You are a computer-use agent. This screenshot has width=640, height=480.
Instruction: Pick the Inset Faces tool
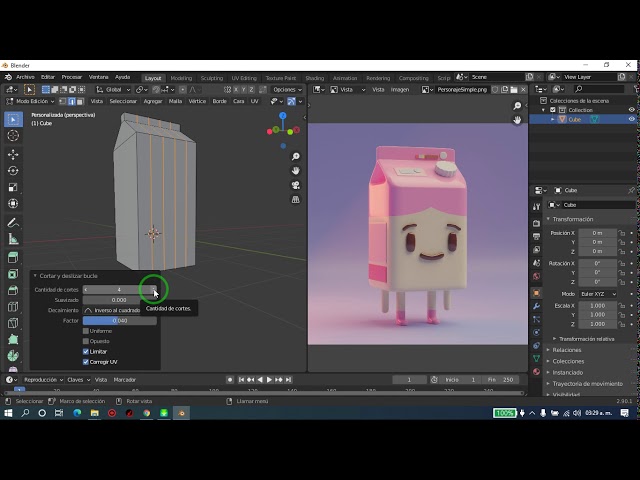(13, 274)
